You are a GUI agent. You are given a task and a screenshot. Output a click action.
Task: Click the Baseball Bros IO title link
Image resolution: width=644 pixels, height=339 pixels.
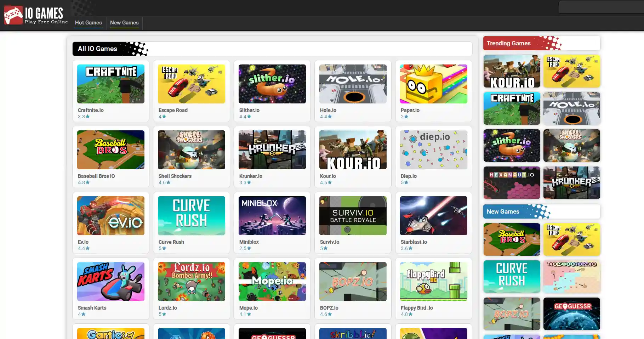coord(96,176)
